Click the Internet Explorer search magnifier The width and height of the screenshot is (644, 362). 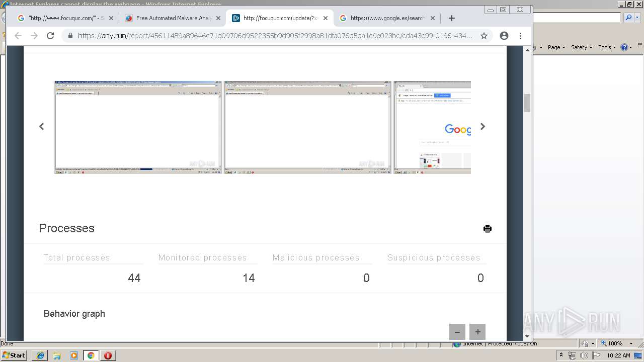[628, 18]
